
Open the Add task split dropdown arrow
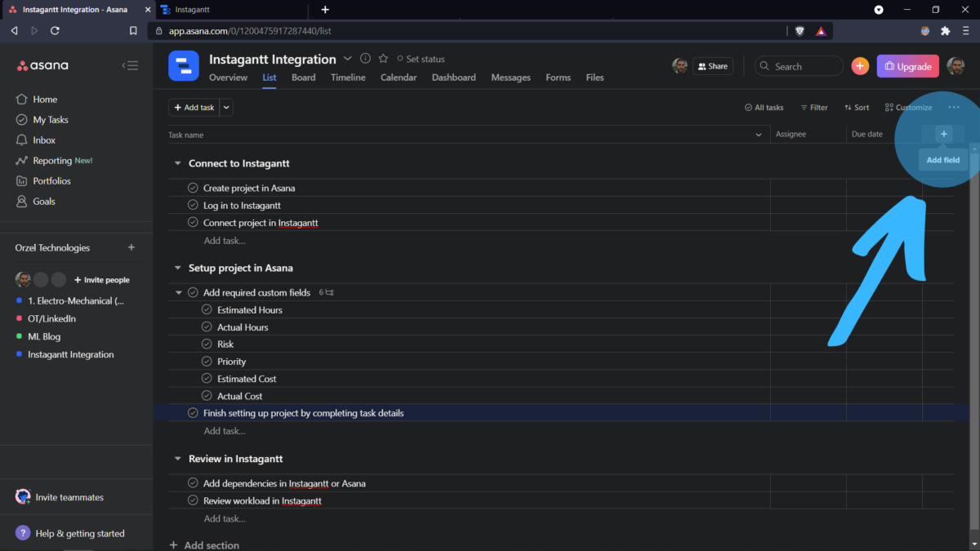(x=225, y=107)
